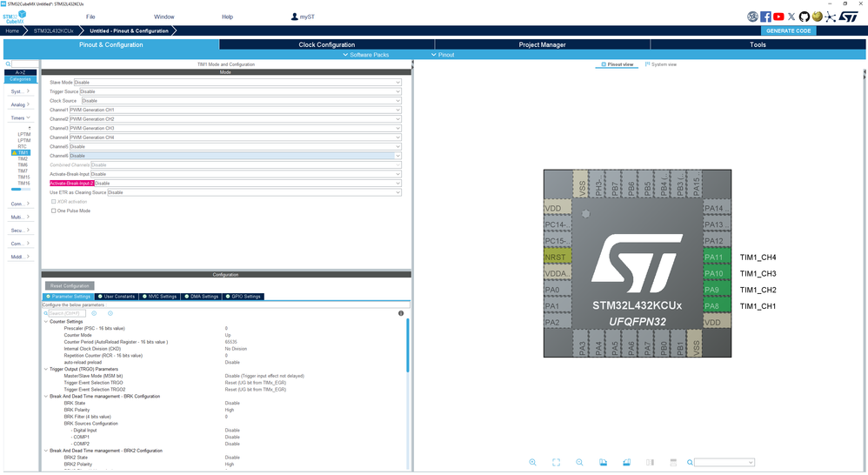Image resolution: width=868 pixels, height=475 pixels.
Task: Switch sorting to A->Z view
Action: (x=21, y=72)
